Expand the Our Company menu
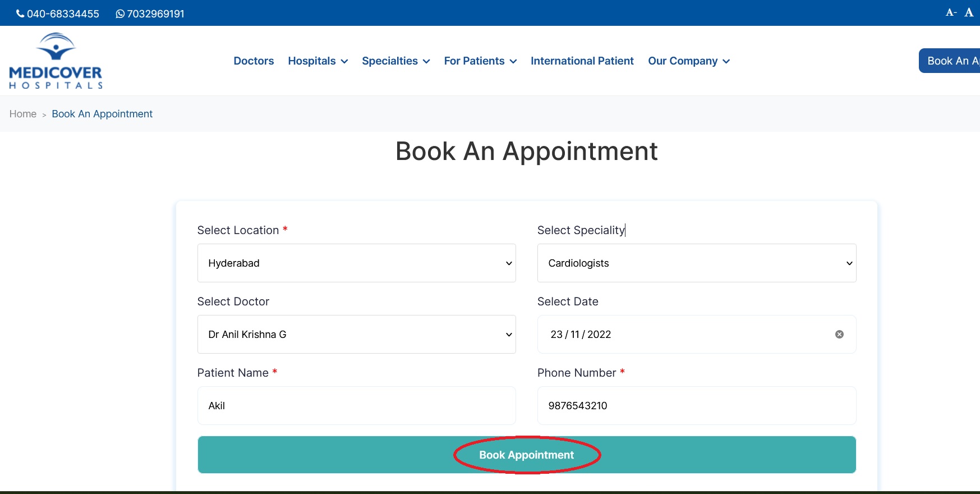This screenshot has width=980, height=494. pyautogui.click(x=688, y=61)
